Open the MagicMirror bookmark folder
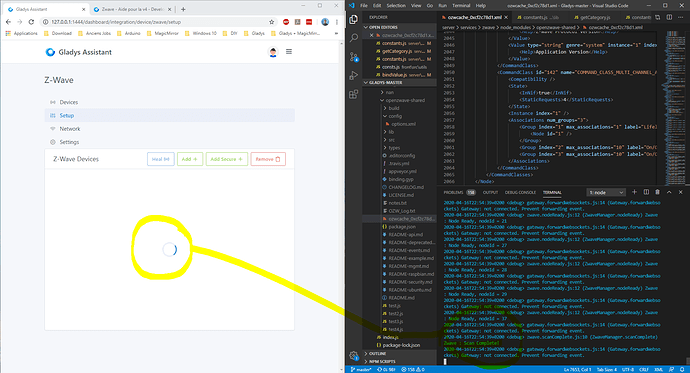690x373 pixels. point(162,33)
